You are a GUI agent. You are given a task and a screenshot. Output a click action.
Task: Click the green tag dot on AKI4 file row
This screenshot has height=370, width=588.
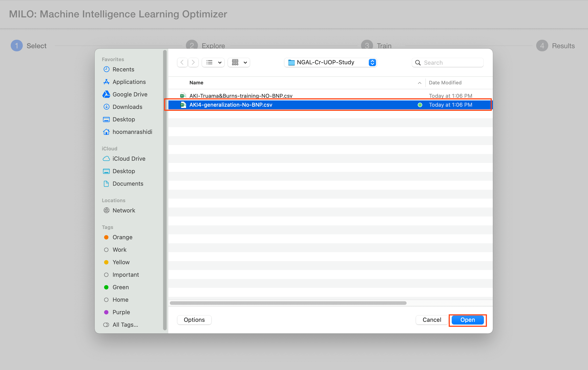420,105
